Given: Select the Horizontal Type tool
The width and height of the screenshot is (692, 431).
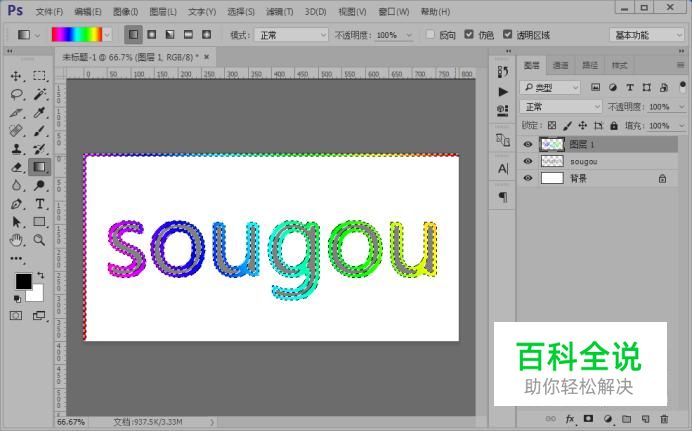Looking at the screenshot, I should click(x=39, y=204).
